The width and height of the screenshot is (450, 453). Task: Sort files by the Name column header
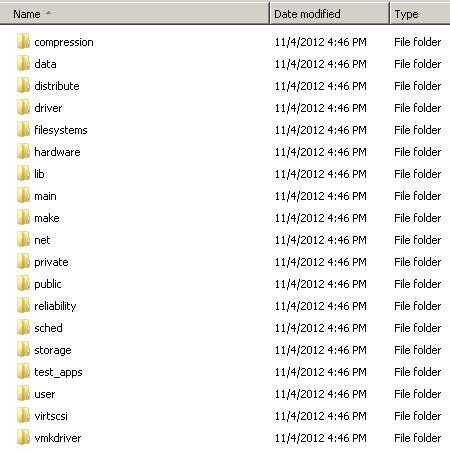(x=134, y=14)
